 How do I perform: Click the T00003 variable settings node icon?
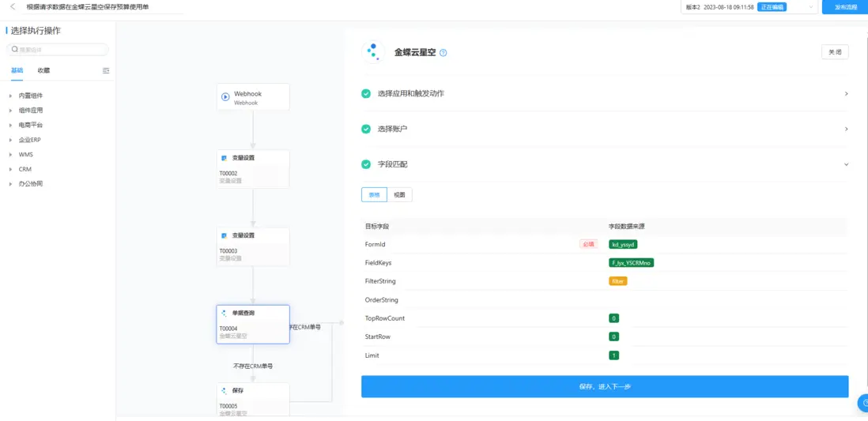[225, 235]
